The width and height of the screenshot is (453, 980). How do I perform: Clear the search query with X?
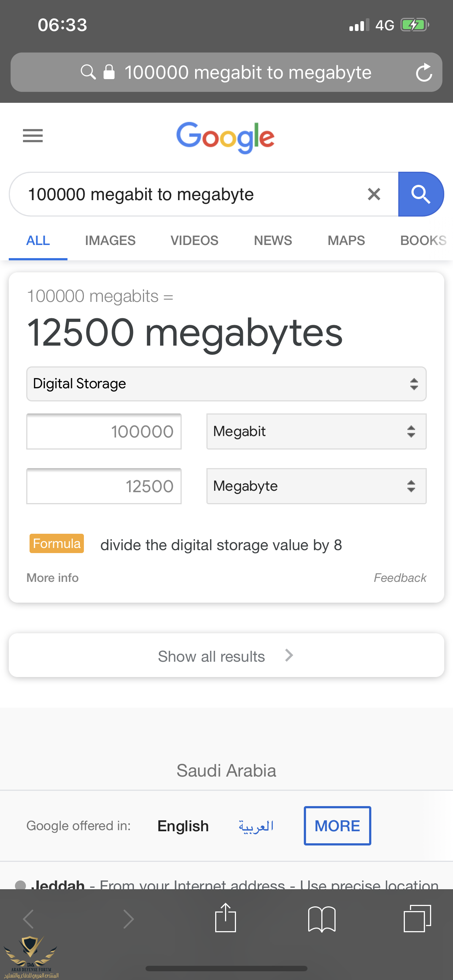point(374,194)
